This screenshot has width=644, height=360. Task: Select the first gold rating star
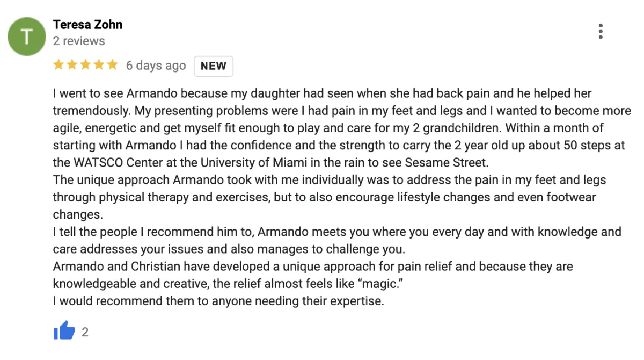[x=58, y=65]
